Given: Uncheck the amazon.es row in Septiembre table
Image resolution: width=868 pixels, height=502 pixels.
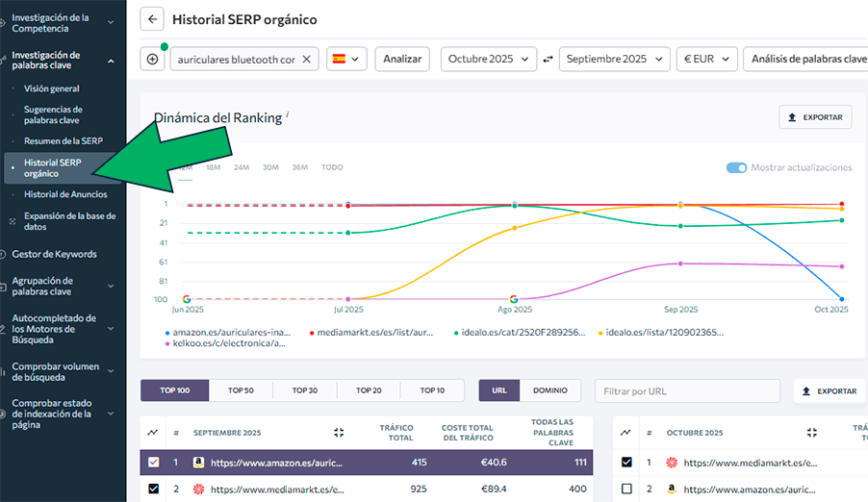Looking at the screenshot, I should [x=153, y=463].
